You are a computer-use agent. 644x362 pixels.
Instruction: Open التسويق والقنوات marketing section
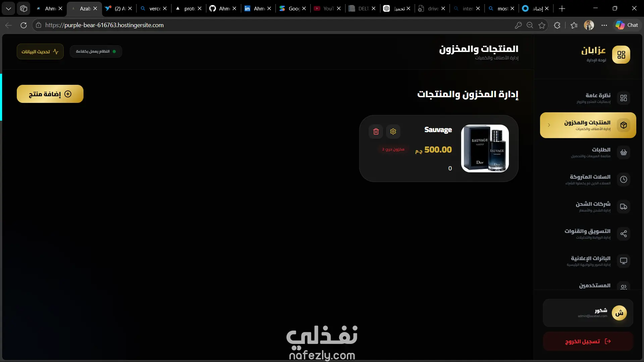(x=588, y=234)
